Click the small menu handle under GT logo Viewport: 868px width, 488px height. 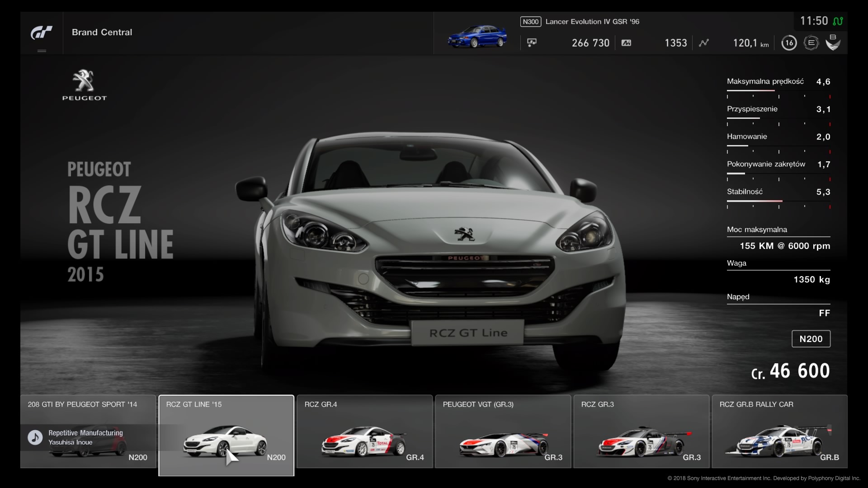(42, 51)
